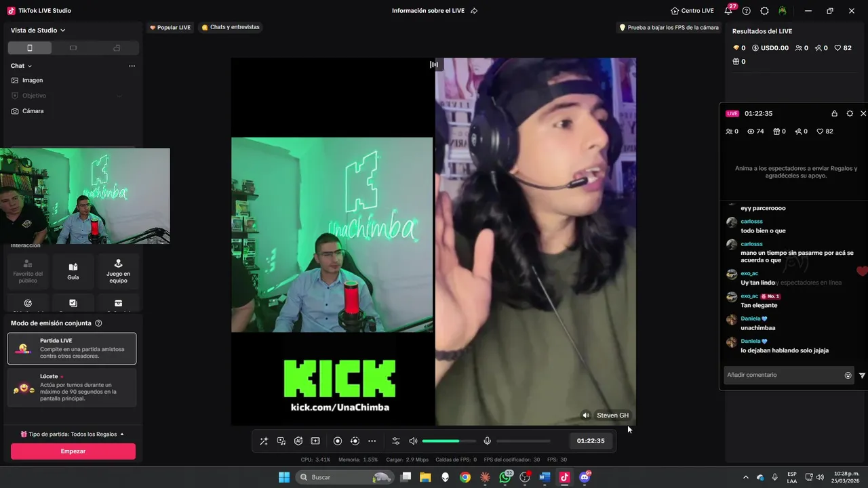Start recording with the record button
This screenshot has height=488, width=868.
tap(338, 441)
